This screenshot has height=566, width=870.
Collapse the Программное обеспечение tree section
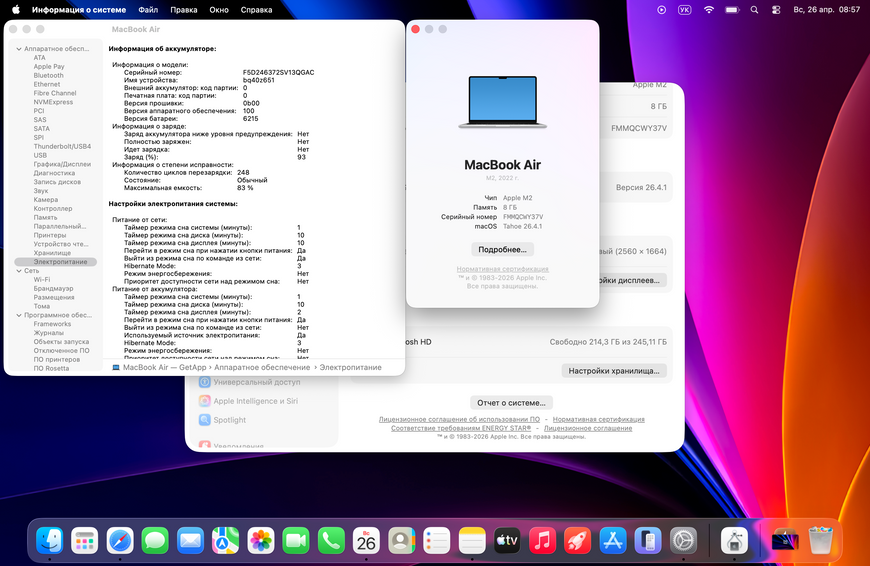coord(19,315)
